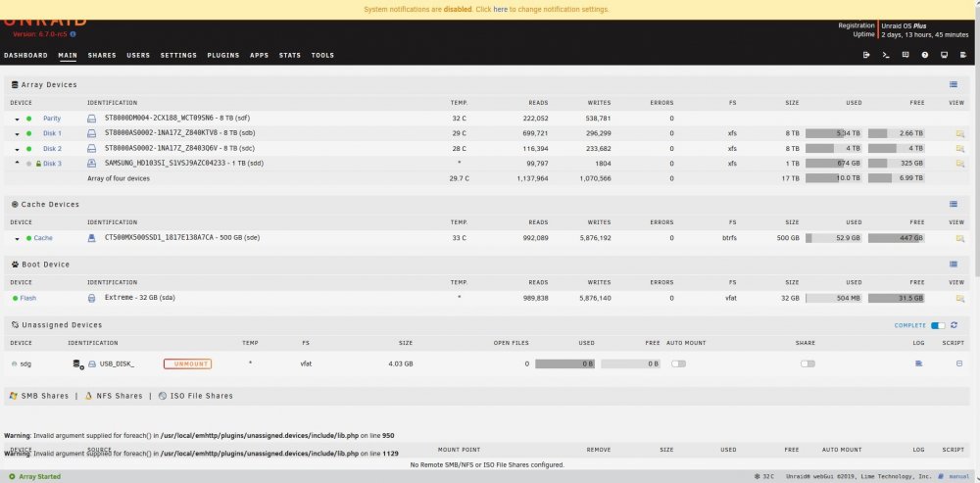Toggle the COMPLETE switch in Unassigned Devices

[x=938, y=325]
